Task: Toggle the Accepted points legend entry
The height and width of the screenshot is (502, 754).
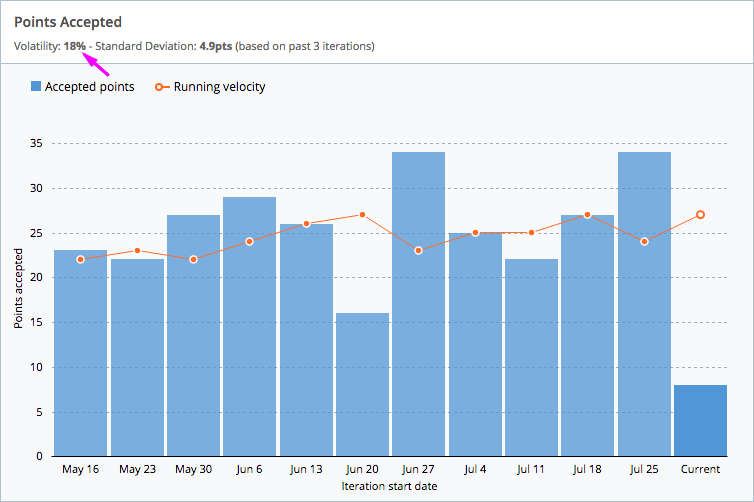Action: [x=83, y=87]
